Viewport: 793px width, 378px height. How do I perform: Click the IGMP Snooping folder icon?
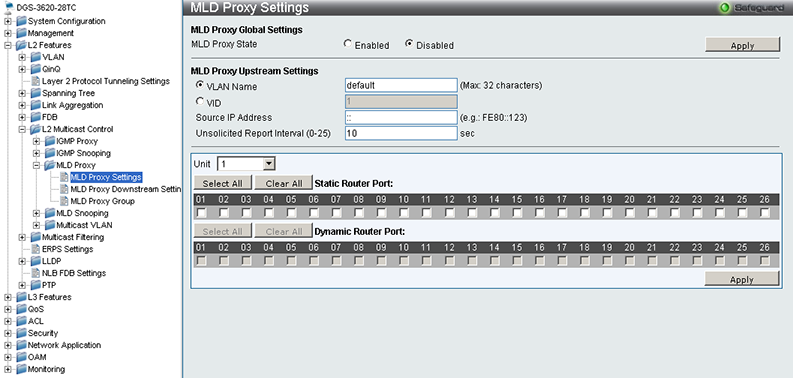[x=50, y=153]
